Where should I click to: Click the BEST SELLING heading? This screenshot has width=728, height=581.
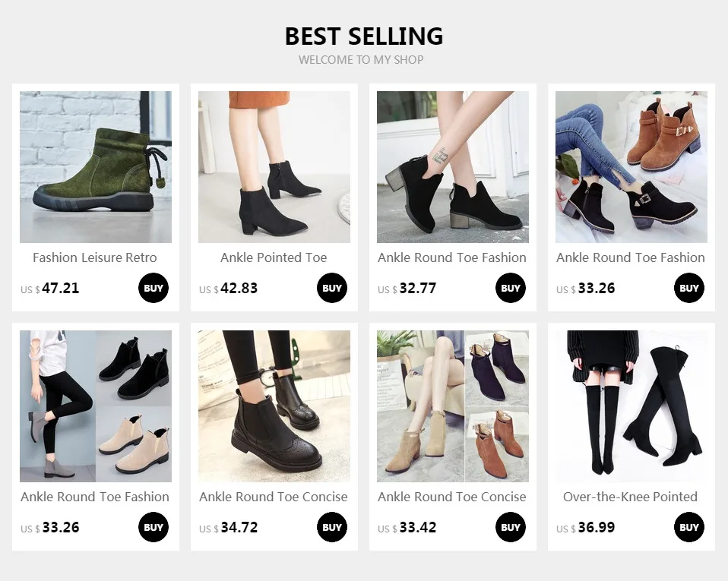pos(364,36)
